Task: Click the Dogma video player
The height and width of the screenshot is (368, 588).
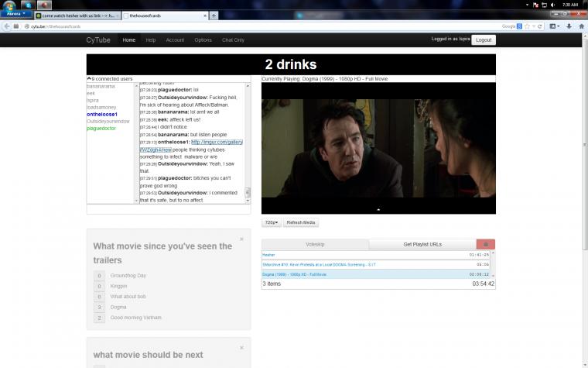Action: pos(378,148)
